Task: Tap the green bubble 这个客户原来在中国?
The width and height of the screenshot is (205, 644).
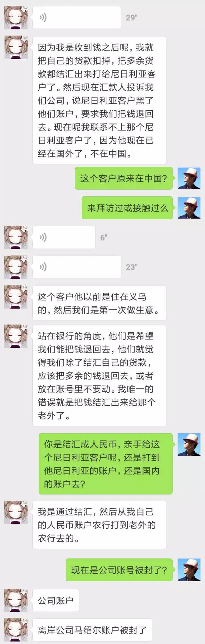Action: (124, 179)
